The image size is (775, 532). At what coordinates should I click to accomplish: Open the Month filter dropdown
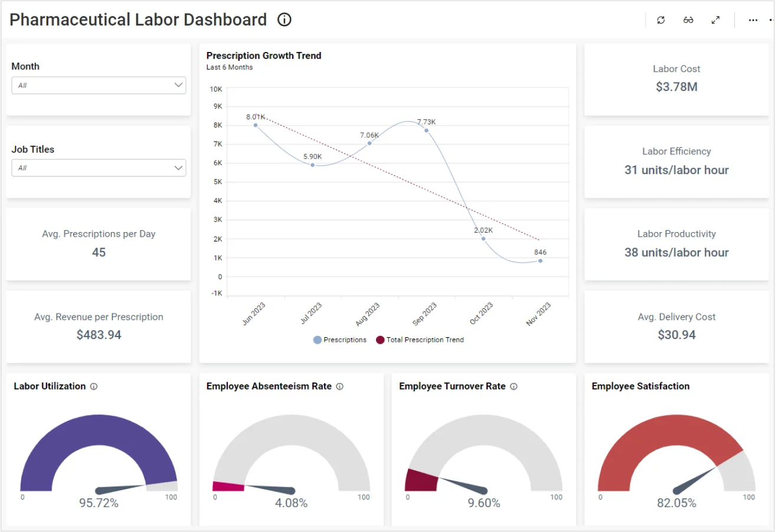pyautogui.click(x=99, y=85)
